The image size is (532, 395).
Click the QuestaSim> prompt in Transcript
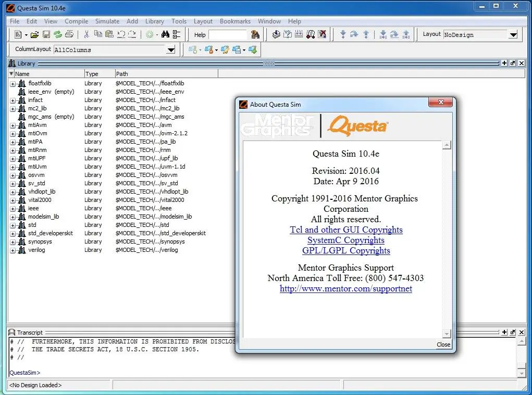click(x=25, y=373)
